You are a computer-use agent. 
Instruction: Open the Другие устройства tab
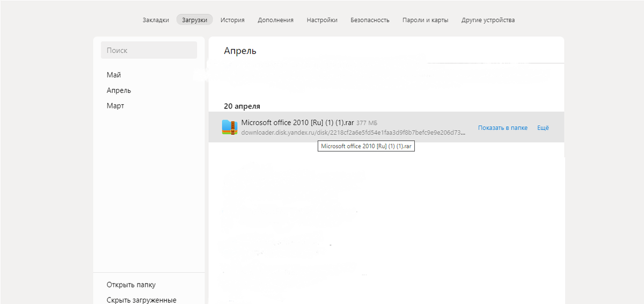pos(488,20)
